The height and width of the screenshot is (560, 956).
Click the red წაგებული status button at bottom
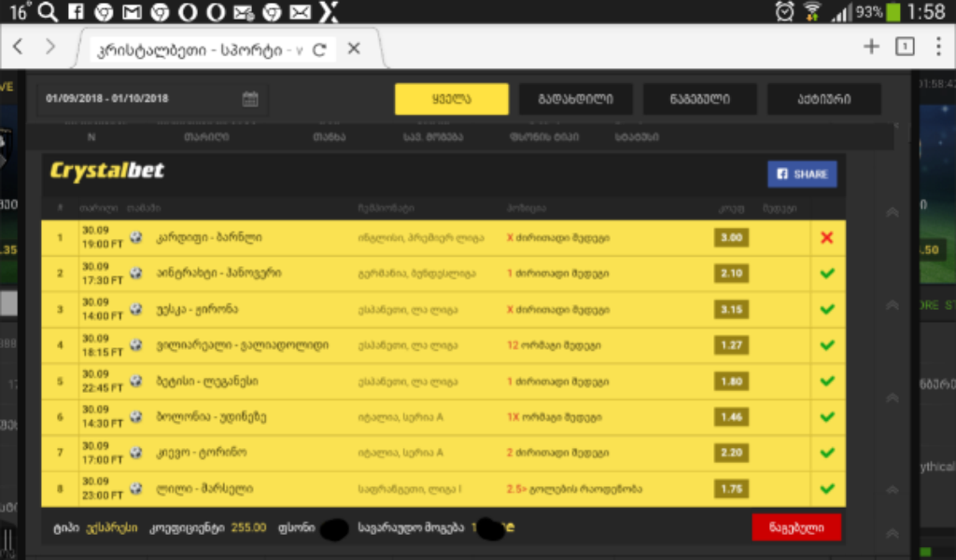796,527
